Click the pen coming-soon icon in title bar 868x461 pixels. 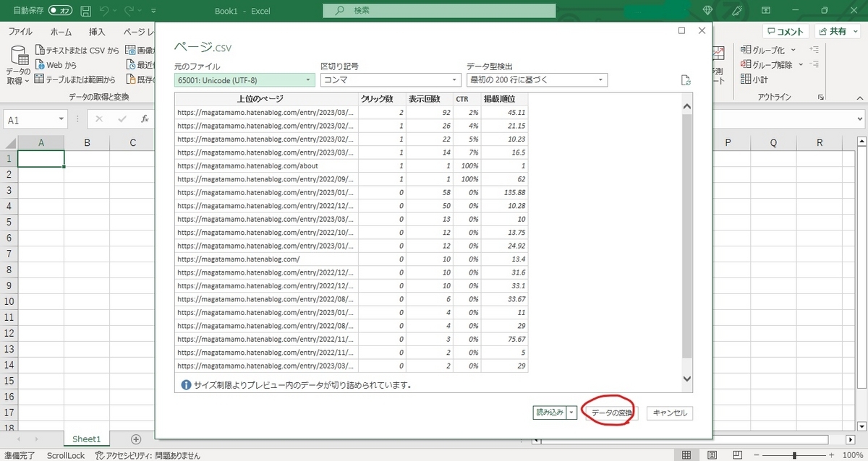point(736,10)
